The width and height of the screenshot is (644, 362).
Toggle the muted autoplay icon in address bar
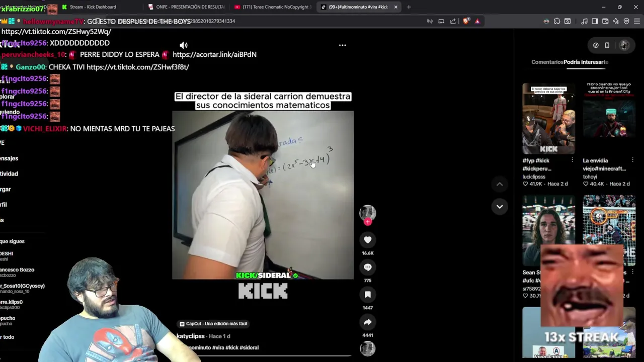[430, 21]
